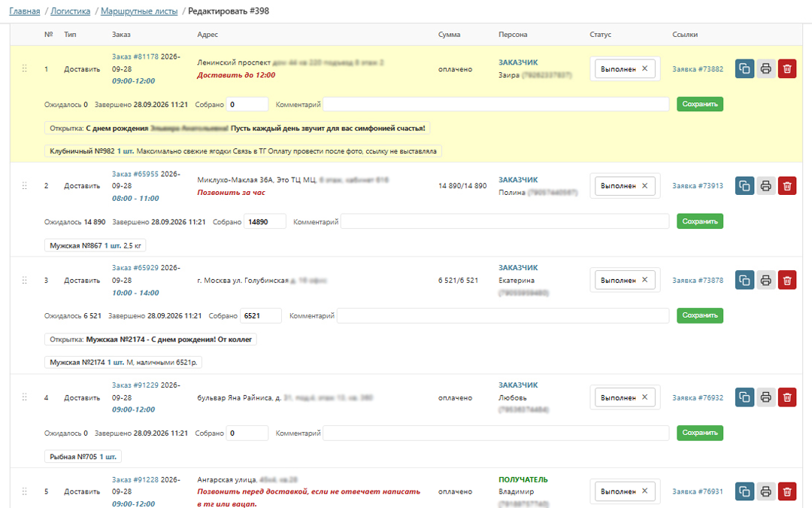Click Сохранить for the order #65955 row
Screen dimensions: 812x508
pyautogui.click(x=700, y=221)
